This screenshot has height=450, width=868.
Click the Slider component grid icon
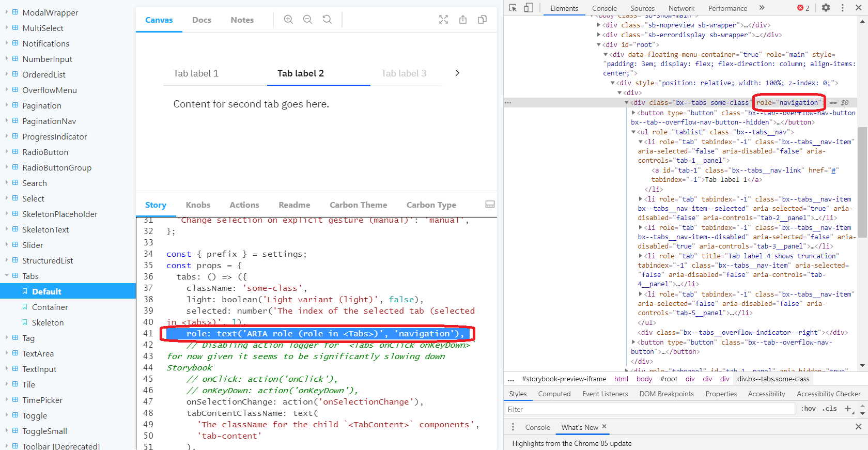point(16,245)
